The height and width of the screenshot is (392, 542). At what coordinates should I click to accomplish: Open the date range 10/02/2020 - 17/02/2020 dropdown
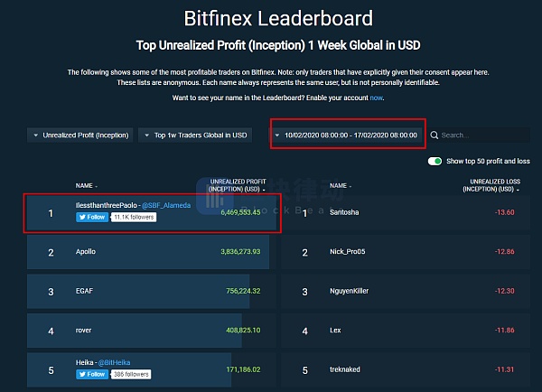pyautogui.click(x=348, y=135)
